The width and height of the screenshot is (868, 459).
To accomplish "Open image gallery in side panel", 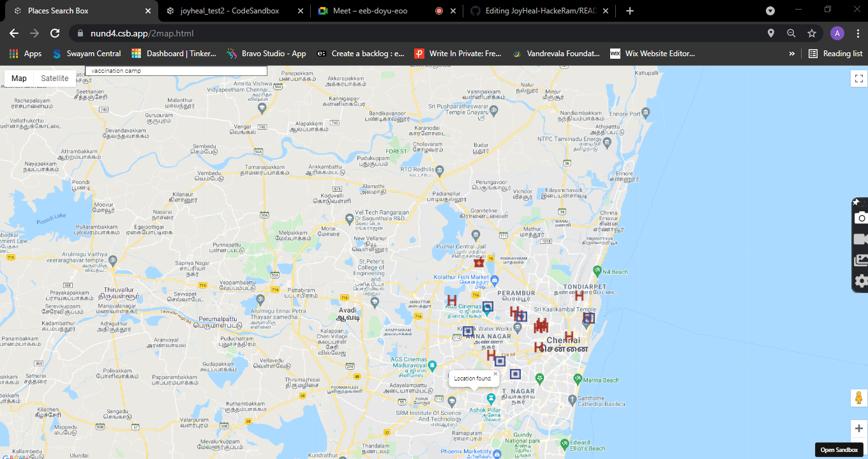I will tap(861, 260).
